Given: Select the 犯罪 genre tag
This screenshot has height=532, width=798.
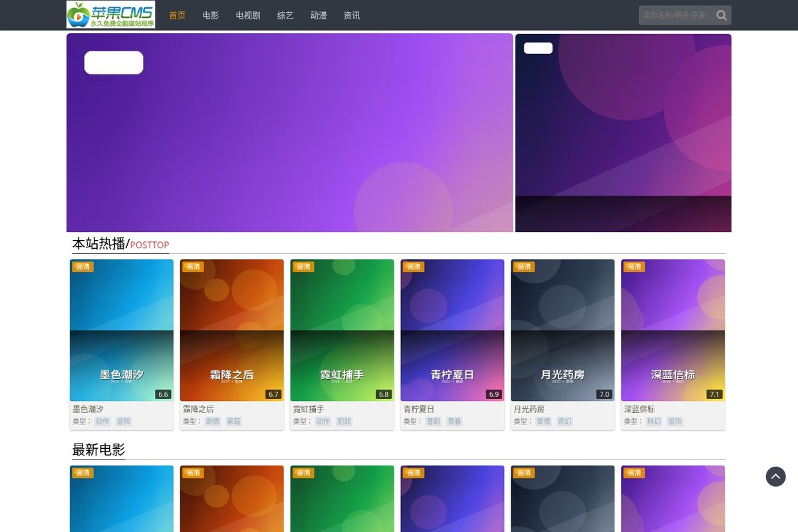Looking at the screenshot, I should (x=344, y=422).
